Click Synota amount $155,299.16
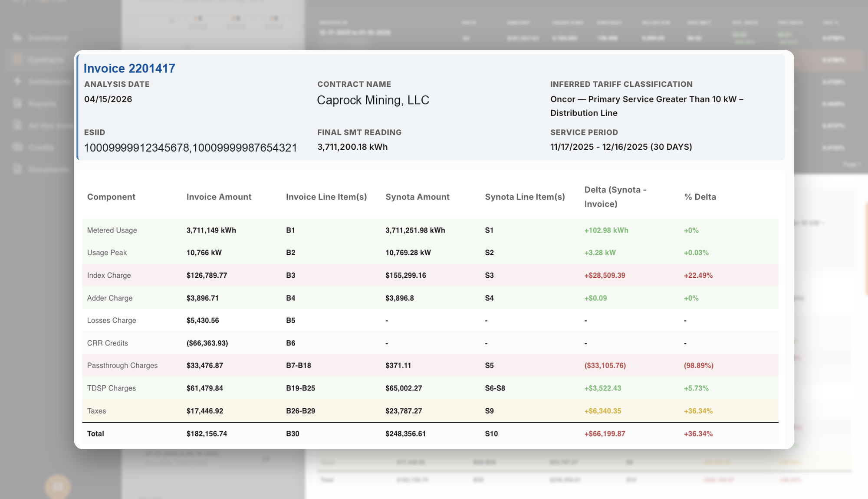 (x=406, y=276)
